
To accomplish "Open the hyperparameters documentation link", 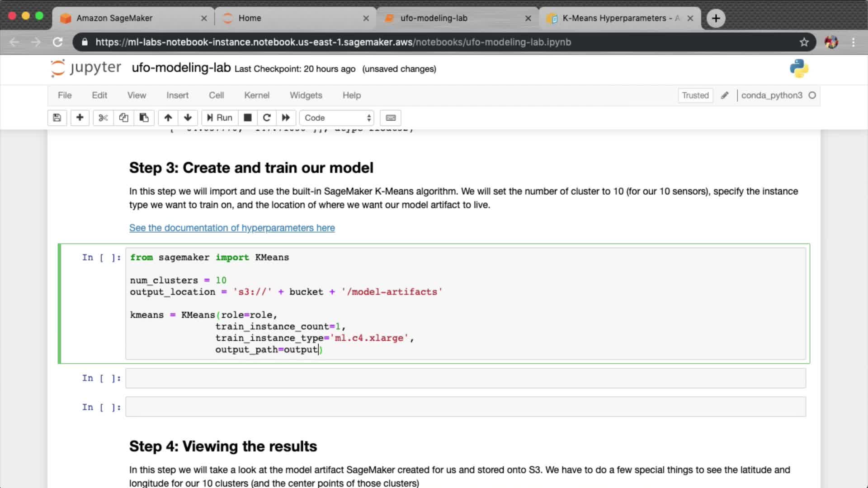I will click(x=232, y=228).
